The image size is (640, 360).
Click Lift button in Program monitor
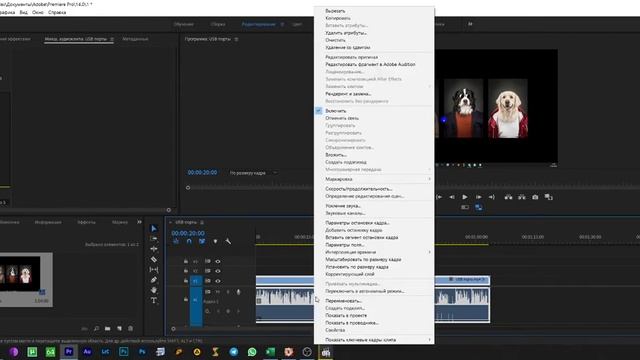coord(508,197)
